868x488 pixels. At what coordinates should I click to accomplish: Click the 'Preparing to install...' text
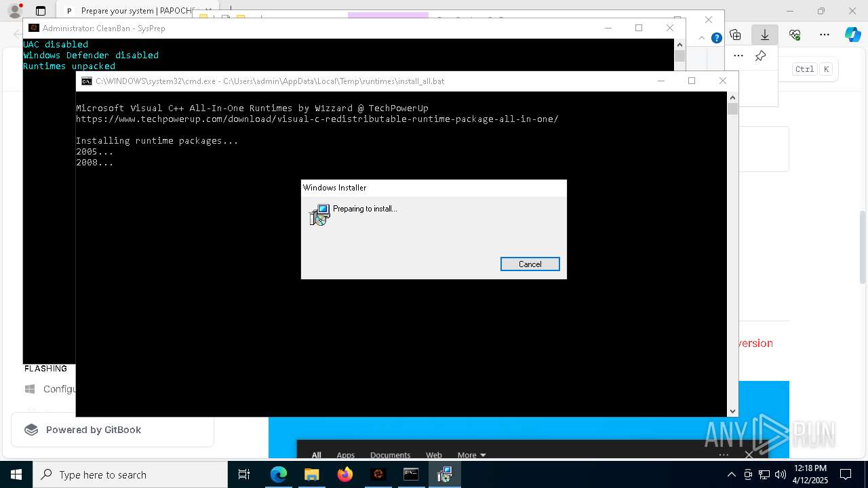tap(365, 209)
